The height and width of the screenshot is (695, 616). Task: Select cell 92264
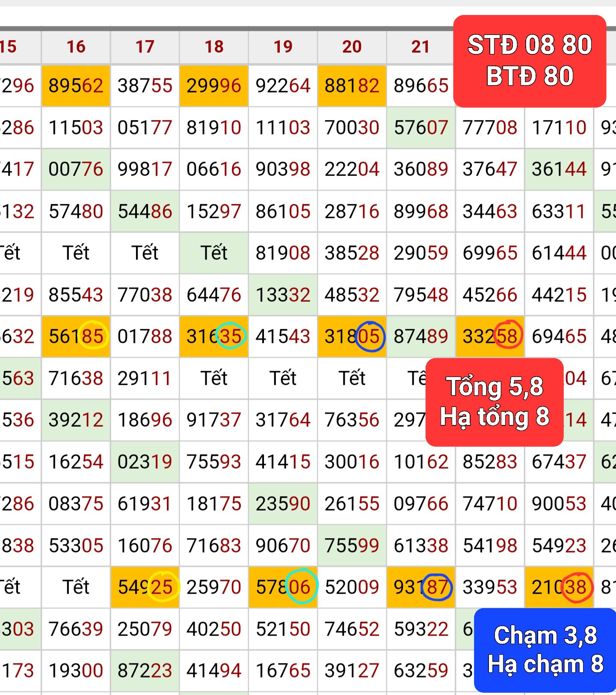click(x=283, y=86)
